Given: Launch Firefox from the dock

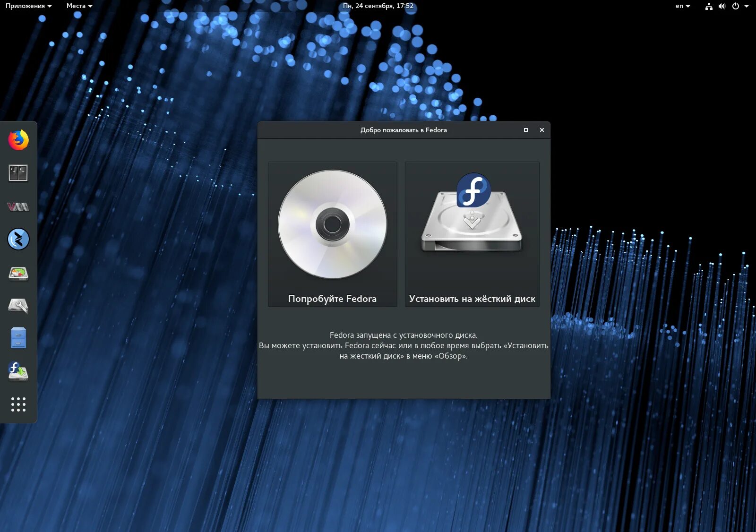Looking at the screenshot, I should point(18,140).
